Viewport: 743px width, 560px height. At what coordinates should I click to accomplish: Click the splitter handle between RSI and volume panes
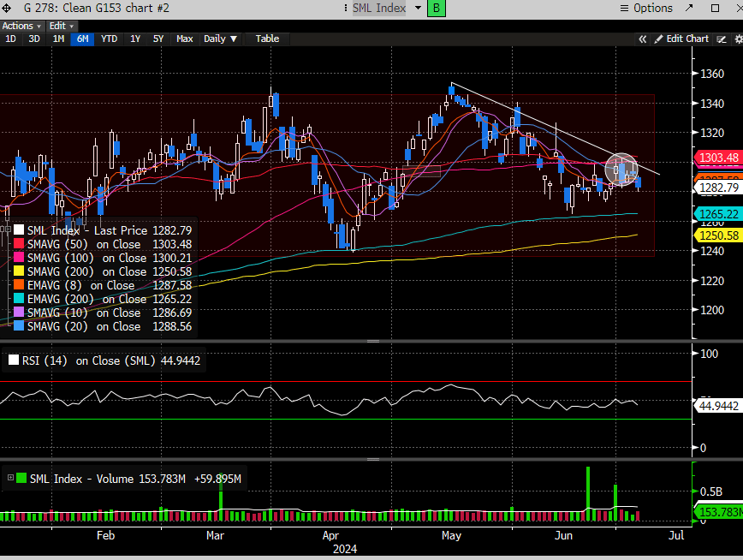[373, 459]
